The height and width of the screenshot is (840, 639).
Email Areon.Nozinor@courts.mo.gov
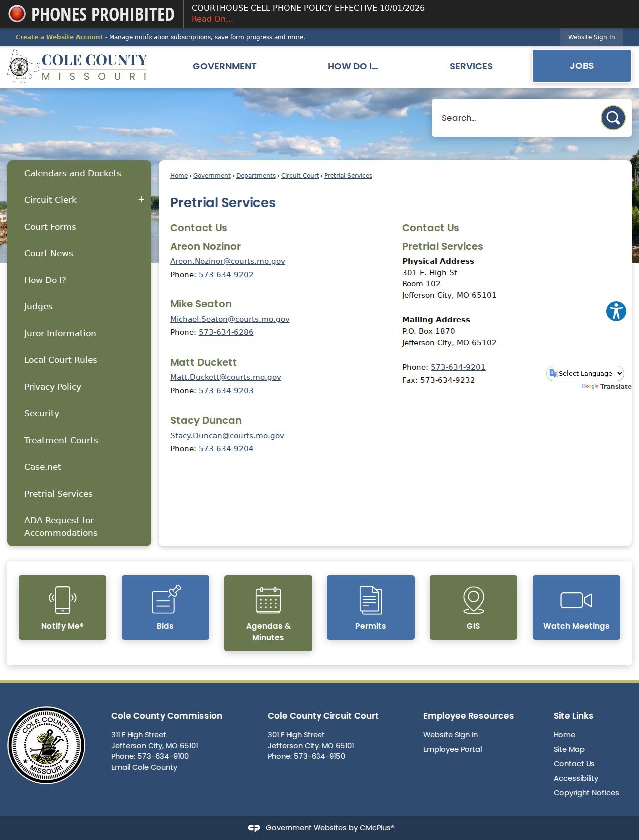point(228,261)
